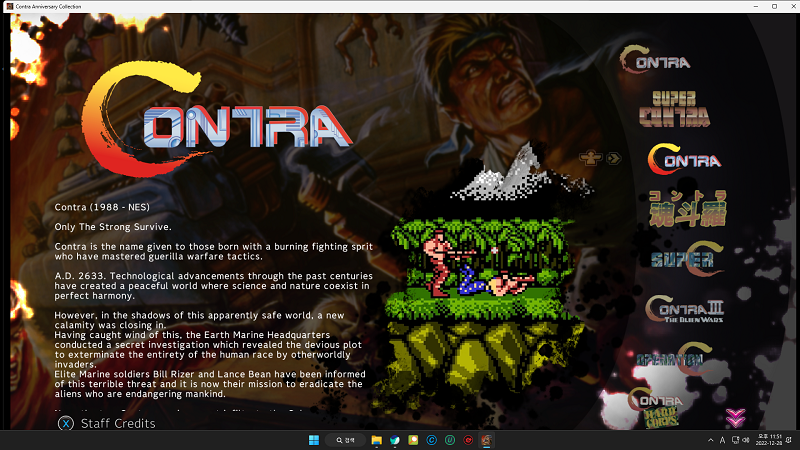Open the blue bird app on taskbar
Screen dimensions: 800x450
(x=395, y=440)
